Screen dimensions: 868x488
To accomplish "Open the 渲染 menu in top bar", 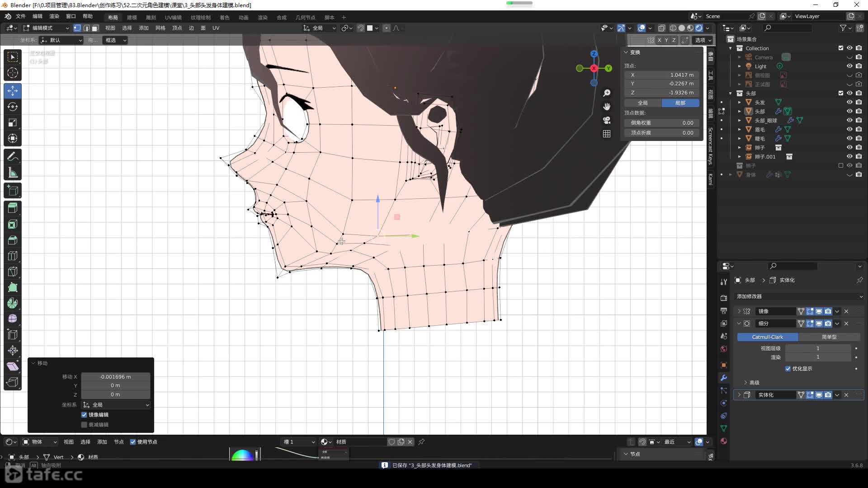I will pyautogui.click(x=54, y=16).
